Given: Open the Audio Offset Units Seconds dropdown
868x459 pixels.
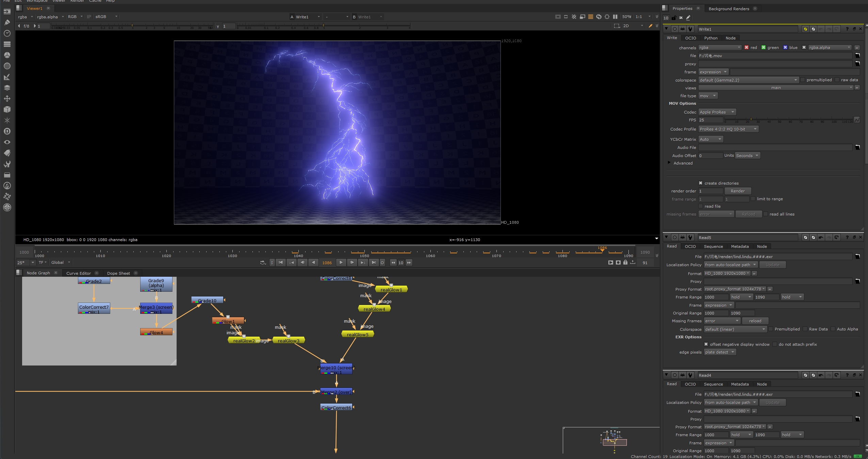Looking at the screenshot, I should 747,156.
